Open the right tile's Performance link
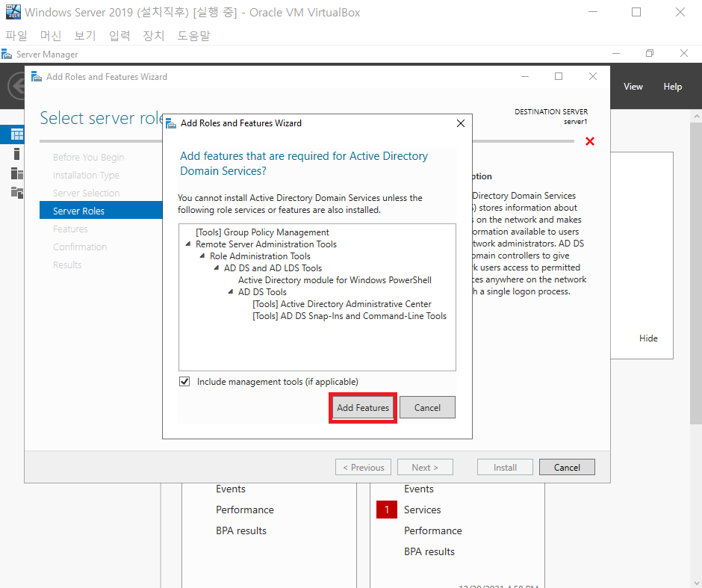The width and height of the screenshot is (702, 588). [433, 530]
